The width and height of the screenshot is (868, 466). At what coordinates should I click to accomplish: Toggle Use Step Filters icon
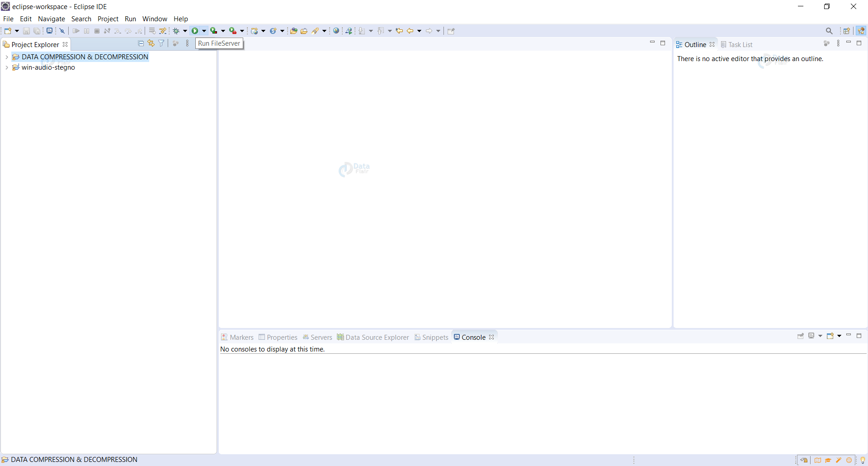click(163, 31)
